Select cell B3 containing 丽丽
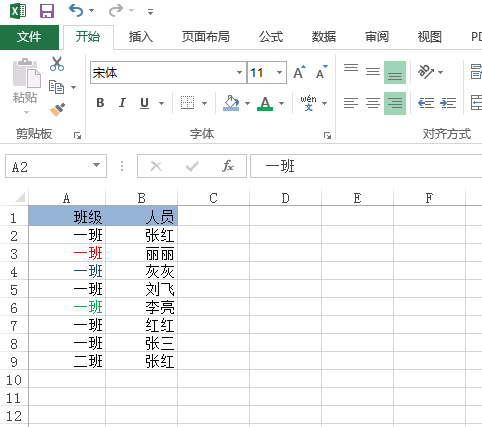This screenshot has width=482, height=427. pyautogui.click(x=141, y=254)
